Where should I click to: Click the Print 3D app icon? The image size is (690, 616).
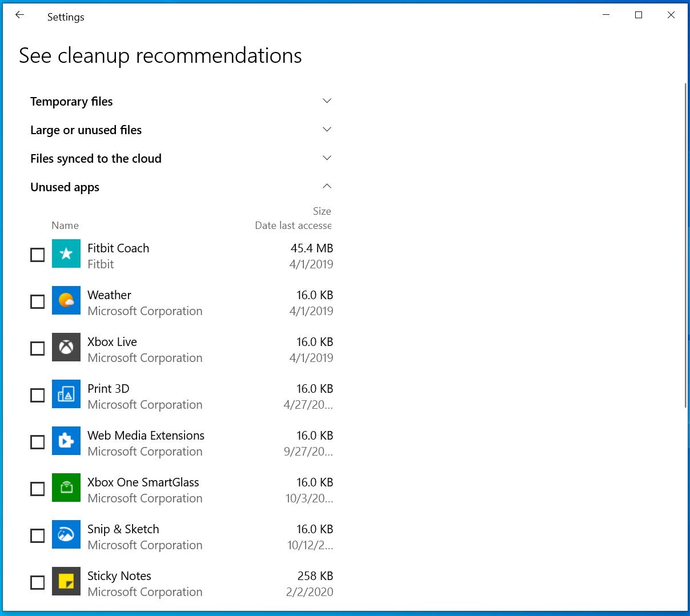(66, 394)
